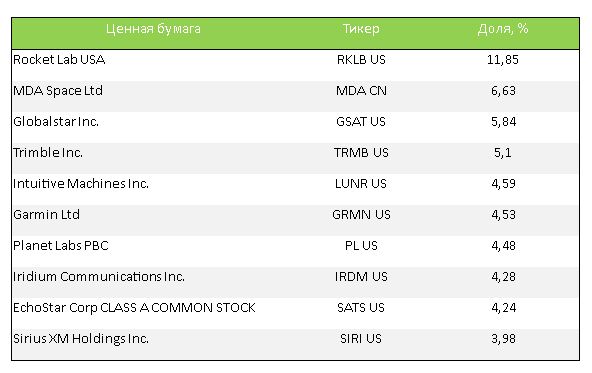Select the Rocket Lab USA cell
This screenshot has width=592, height=373.
tap(59, 60)
